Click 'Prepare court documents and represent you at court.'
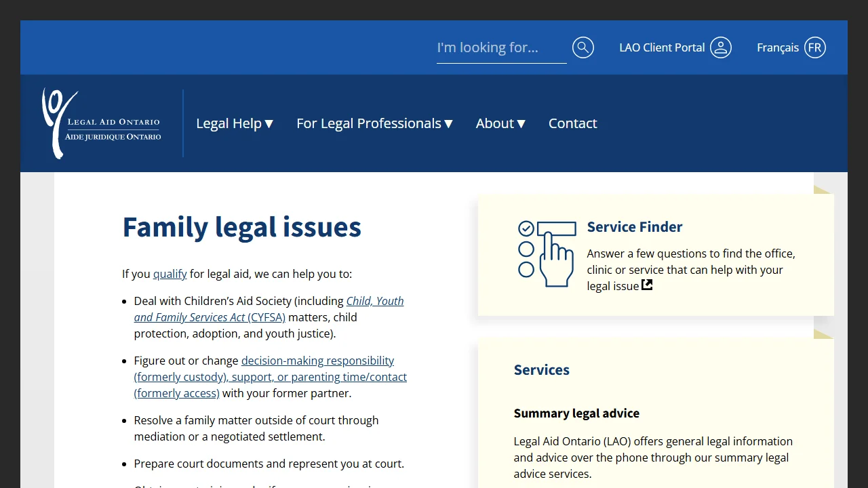Screen dimensions: 868x488 (269, 464)
